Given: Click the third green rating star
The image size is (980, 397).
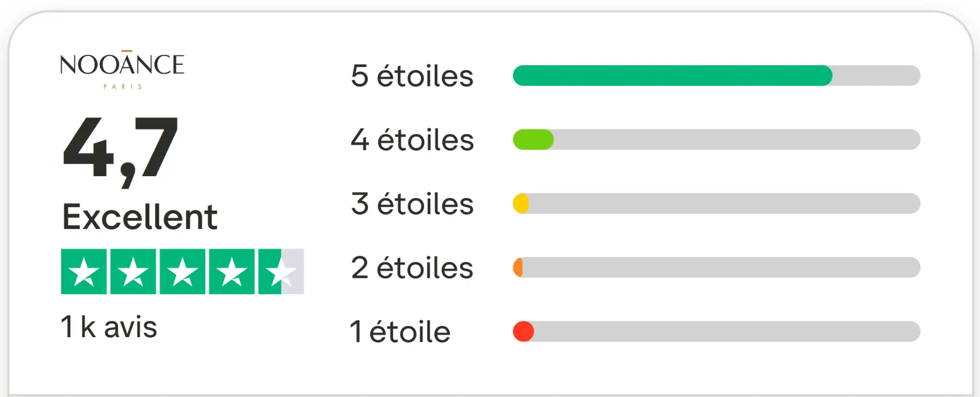Looking at the screenshot, I should click(x=182, y=271).
